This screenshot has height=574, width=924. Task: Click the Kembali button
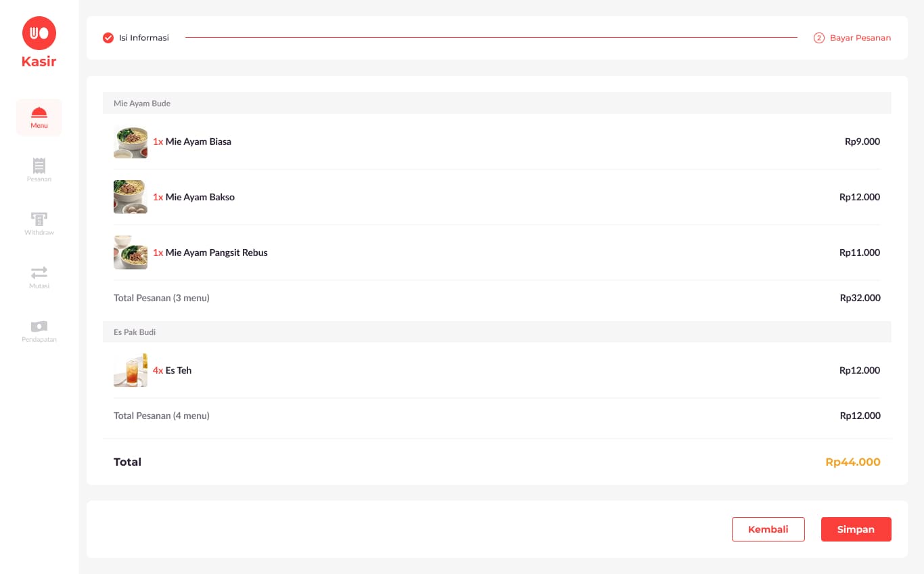[768, 529]
